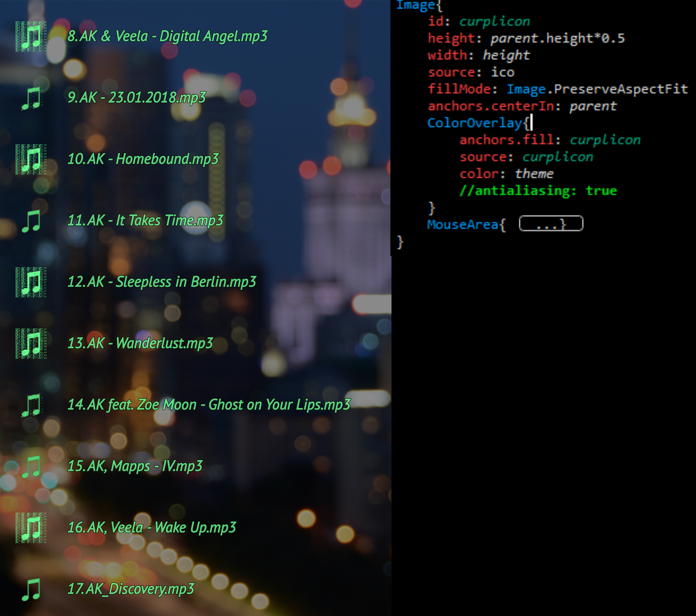The image size is (696, 616).
Task: Click music note icon beside Mapps - IV
Action: pos(31,467)
